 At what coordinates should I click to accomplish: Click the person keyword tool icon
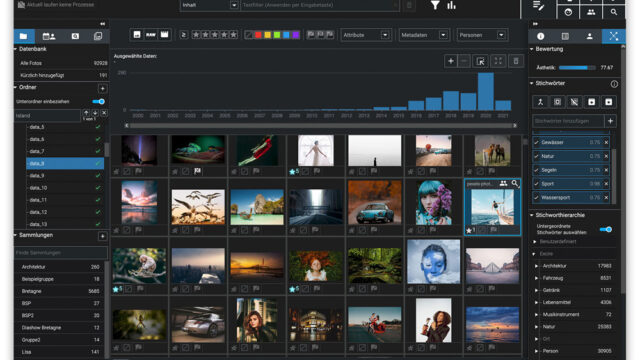(x=540, y=102)
